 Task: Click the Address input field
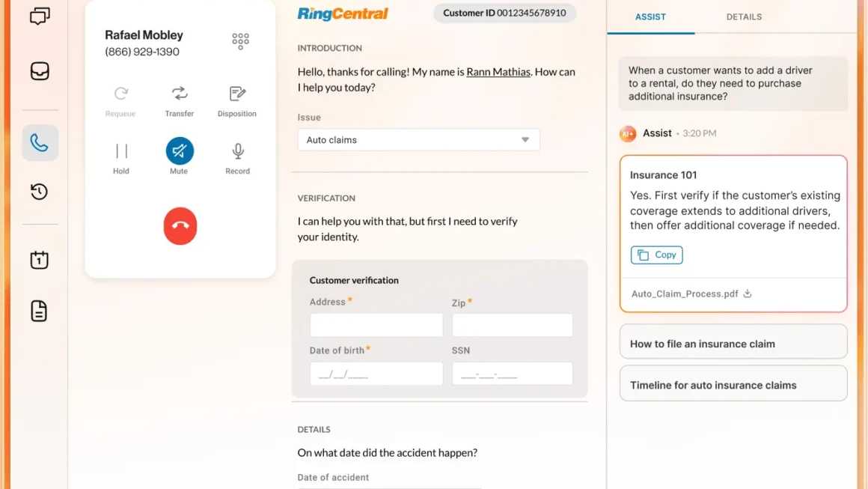pyautogui.click(x=376, y=325)
